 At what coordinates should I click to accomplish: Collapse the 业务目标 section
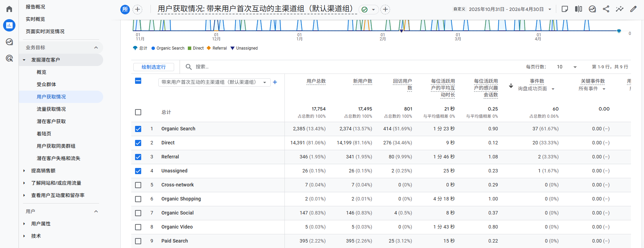click(96, 48)
